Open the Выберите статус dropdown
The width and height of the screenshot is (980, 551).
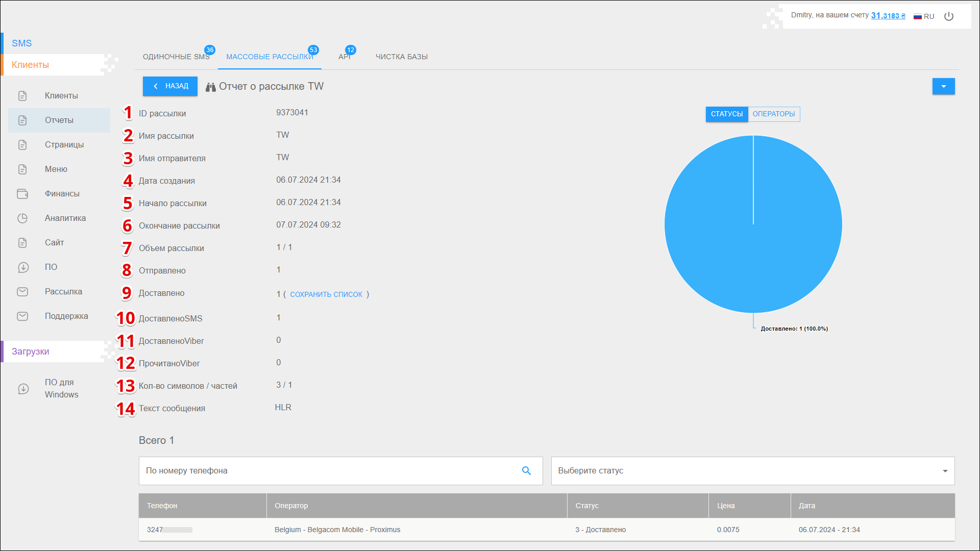coord(752,470)
